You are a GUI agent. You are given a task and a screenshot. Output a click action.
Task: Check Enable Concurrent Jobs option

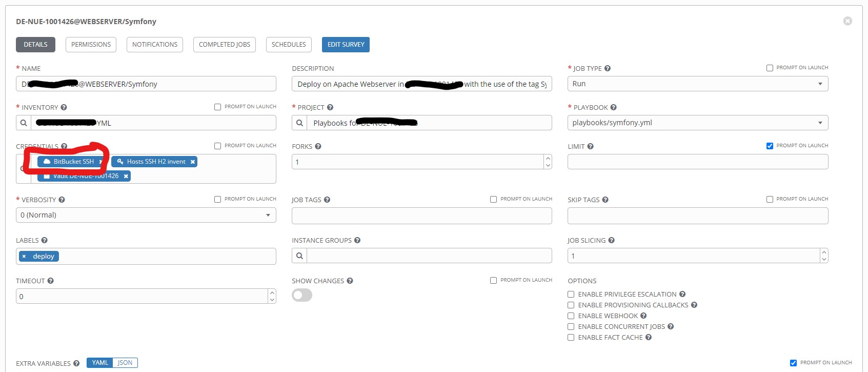coord(571,327)
